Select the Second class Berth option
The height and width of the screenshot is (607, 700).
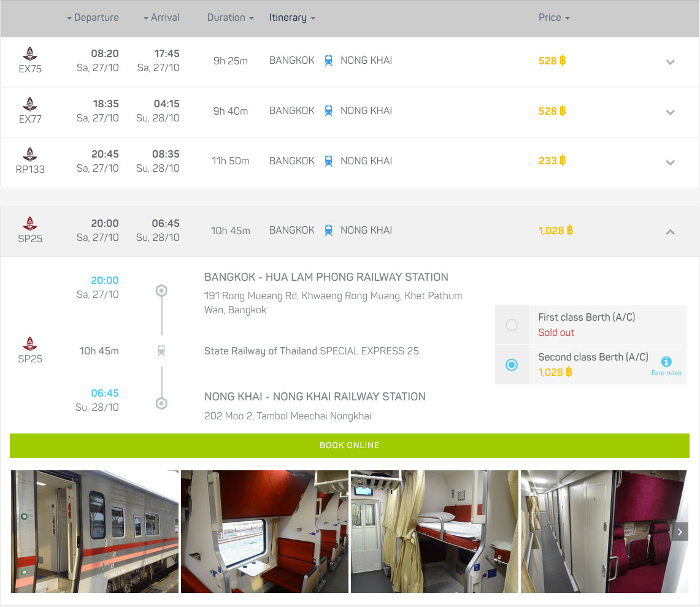point(512,364)
